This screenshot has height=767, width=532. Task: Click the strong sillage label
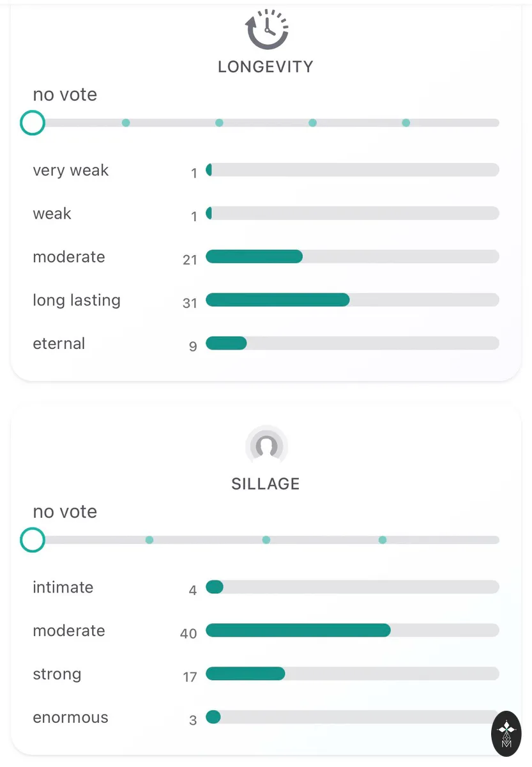pyautogui.click(x=57, y=674)
